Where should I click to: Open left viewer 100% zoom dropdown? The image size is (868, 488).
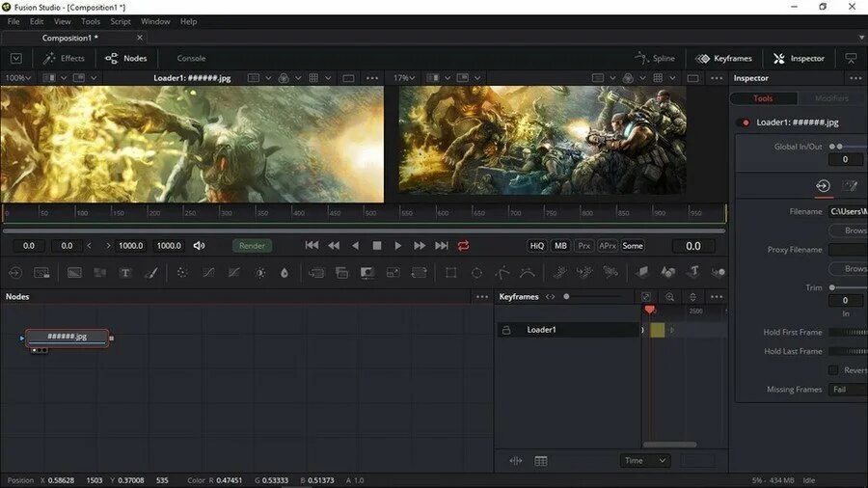pos(17,78)
